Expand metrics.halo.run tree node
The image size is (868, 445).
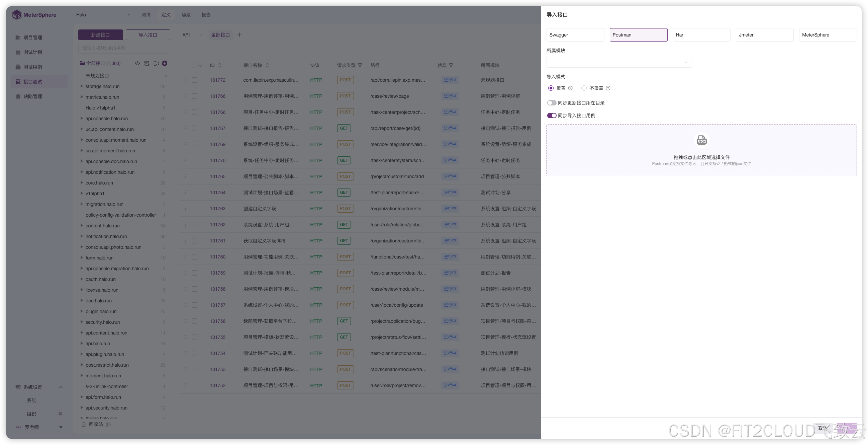[82, 97]
